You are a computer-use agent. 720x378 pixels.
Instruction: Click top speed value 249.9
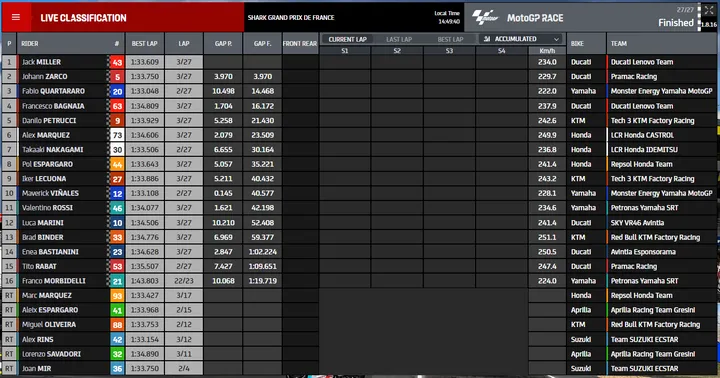tap(547, 135)
